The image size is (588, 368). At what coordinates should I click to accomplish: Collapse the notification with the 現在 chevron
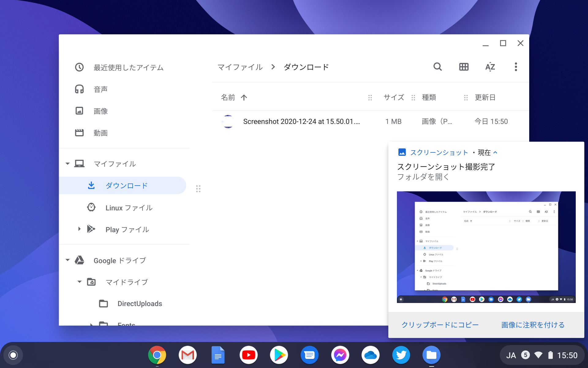point(496,152)
